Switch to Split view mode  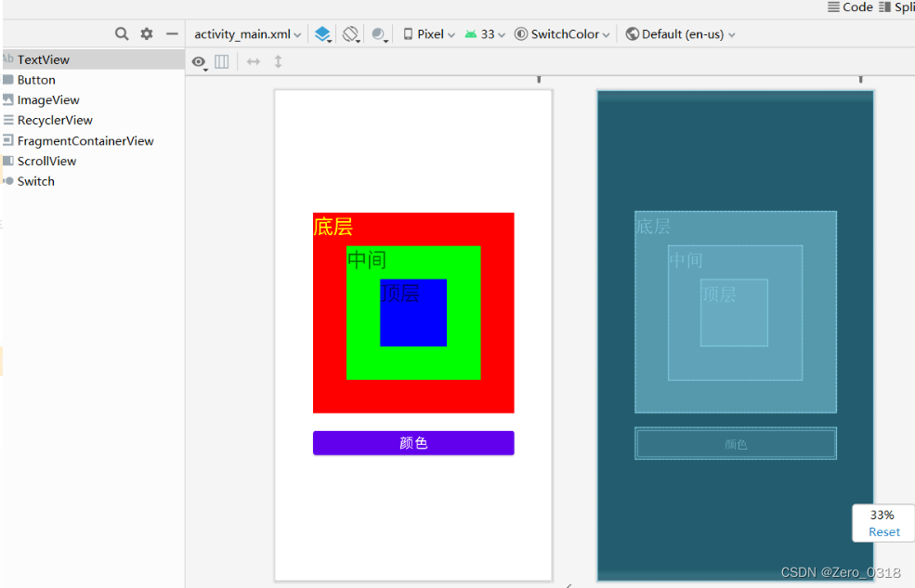click(897, 7)
